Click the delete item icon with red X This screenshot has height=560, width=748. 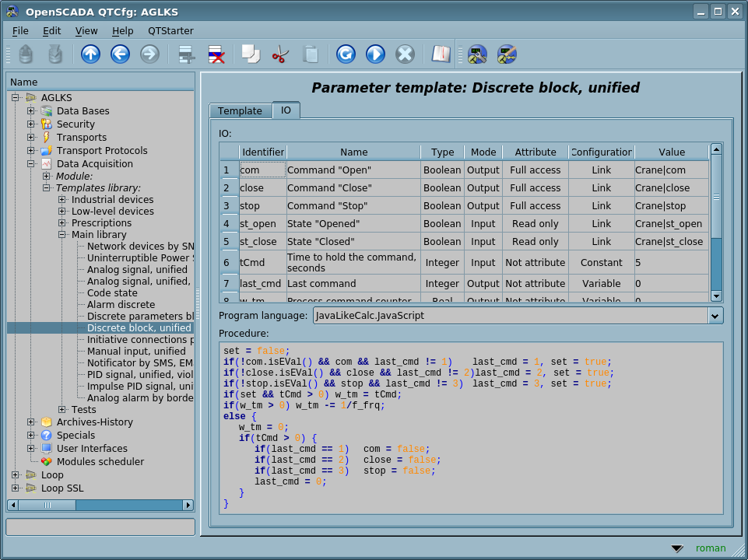coord(216,54)
